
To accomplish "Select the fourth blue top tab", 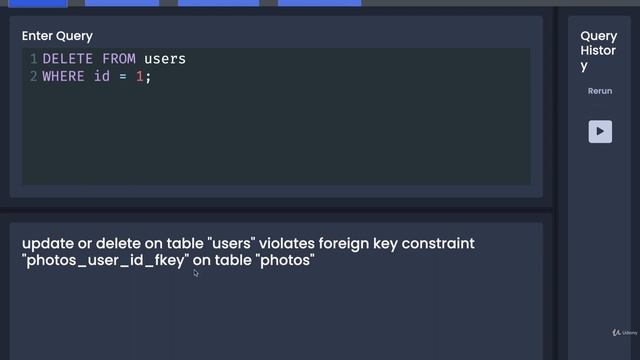I will (319, 3).
